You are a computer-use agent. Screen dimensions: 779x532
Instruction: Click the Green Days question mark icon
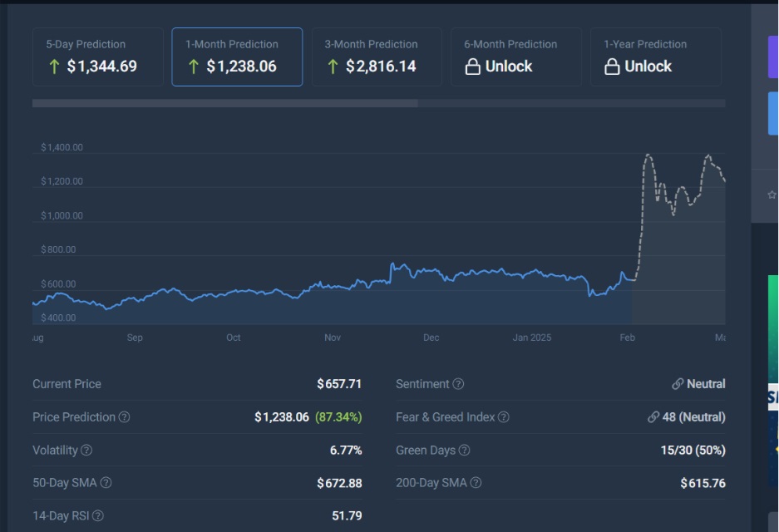464,451
